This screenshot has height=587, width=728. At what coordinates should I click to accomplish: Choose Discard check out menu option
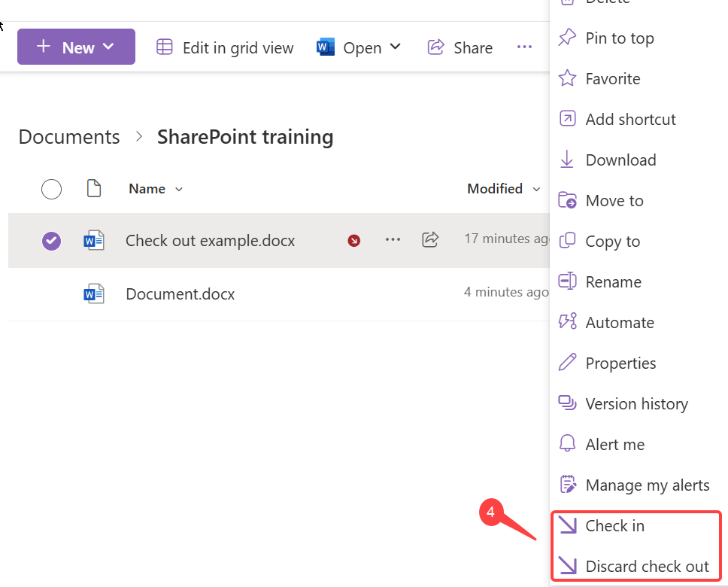coord(647,567)
